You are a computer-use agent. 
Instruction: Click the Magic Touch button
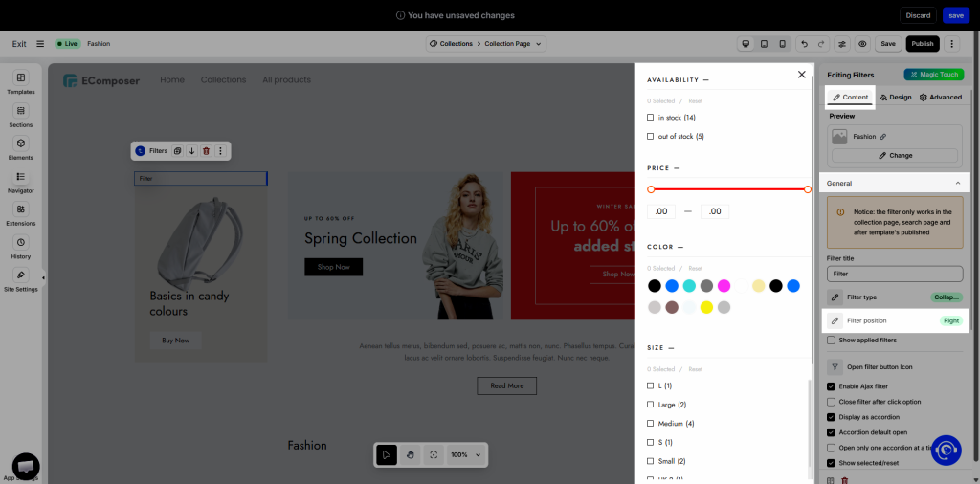[x=933, y=75]
